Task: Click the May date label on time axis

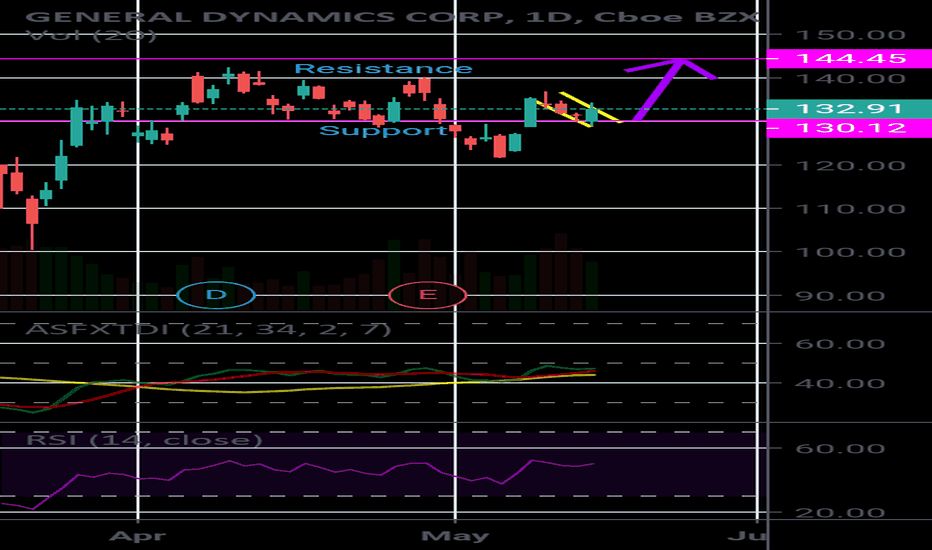Action: pos(455,536)
